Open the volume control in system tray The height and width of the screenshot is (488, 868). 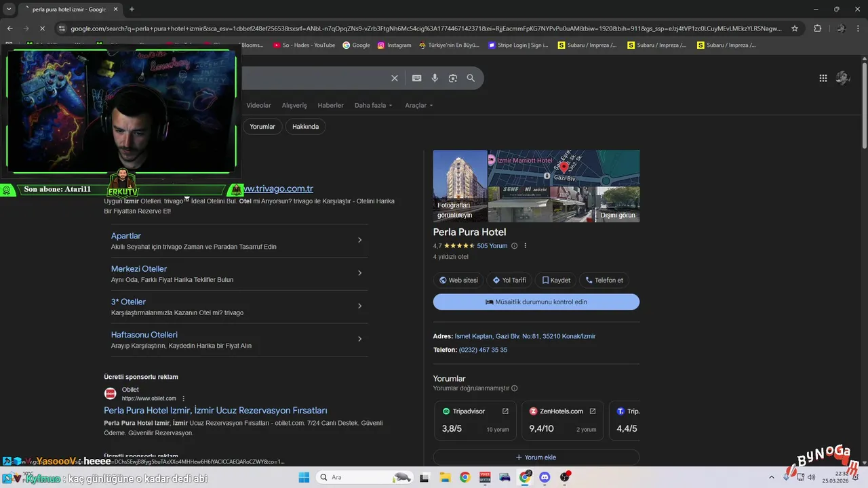tap(811, 477)
